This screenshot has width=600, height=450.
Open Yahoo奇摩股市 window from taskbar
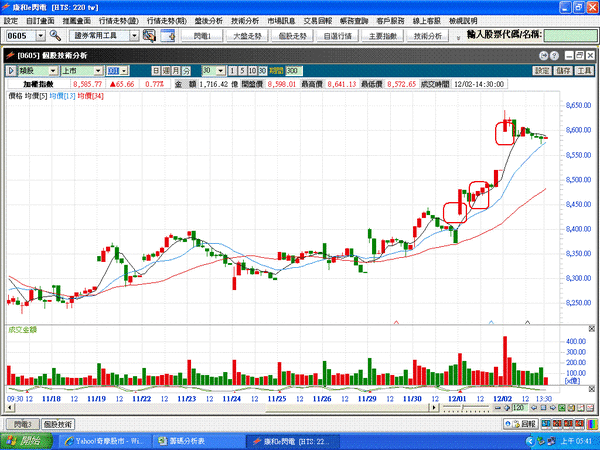[103, 441]
